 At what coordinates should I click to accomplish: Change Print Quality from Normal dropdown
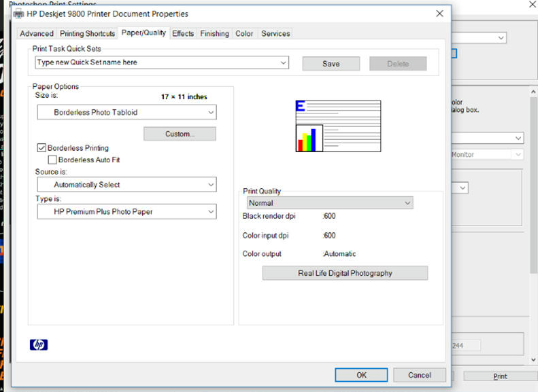pyautogui.click(x=330, y=203)
